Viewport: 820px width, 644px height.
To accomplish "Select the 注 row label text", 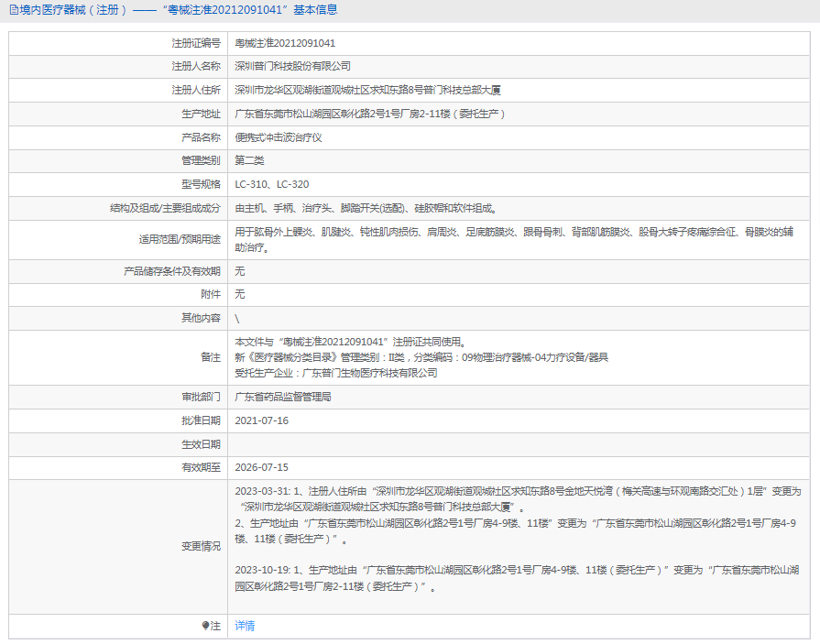I will coord(215,625).
